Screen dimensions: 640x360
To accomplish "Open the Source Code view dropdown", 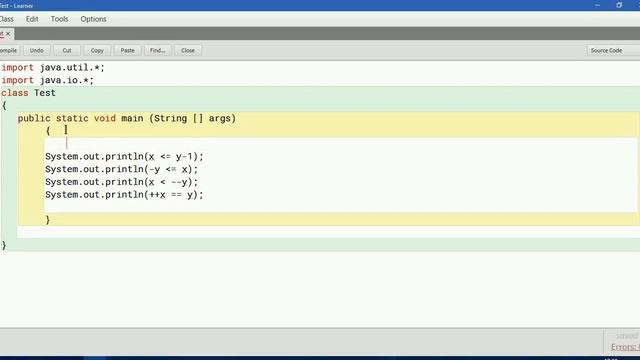I will point(613,51).
